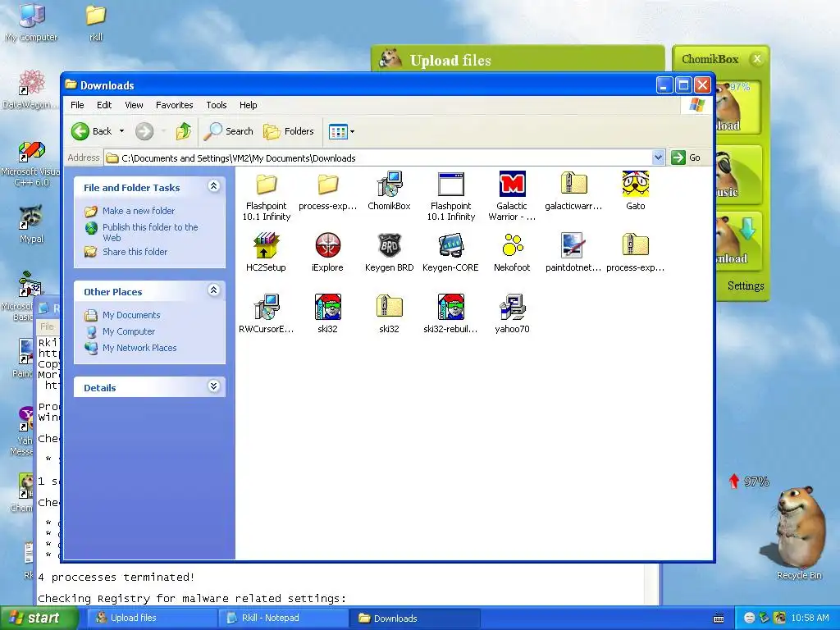Click the Downloads taskbar button
The width and height of the screenshot is (840, 630).
pos(414,619)
